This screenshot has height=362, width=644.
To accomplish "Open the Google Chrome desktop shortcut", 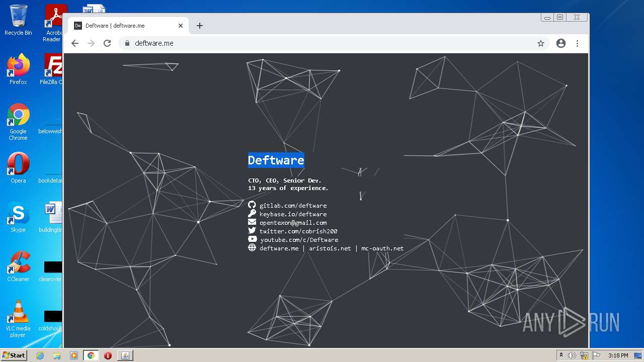I will (18, 122).
